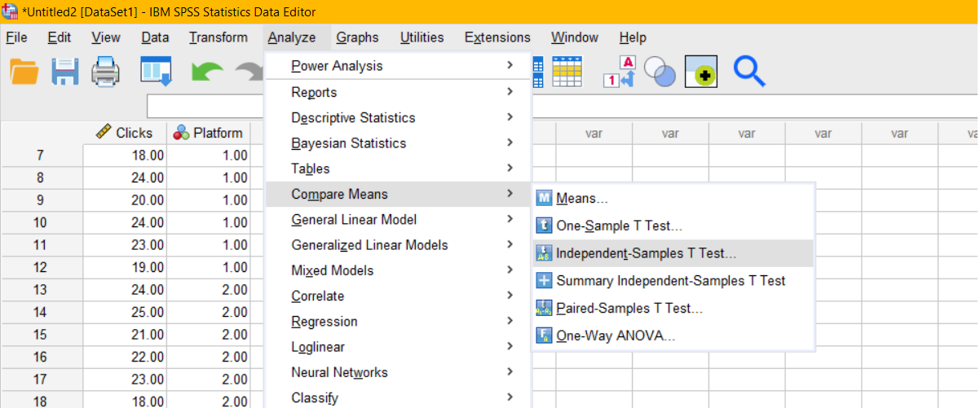Click the Use Variable Sets circles icon
Viewport: 980px width, 408px height.
click(660, 72)
